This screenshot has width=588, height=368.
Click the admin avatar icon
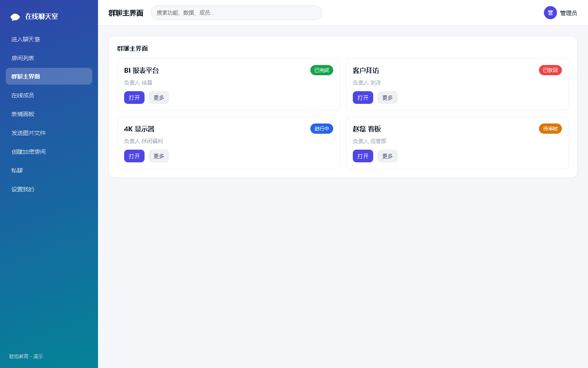coord(550,13)
